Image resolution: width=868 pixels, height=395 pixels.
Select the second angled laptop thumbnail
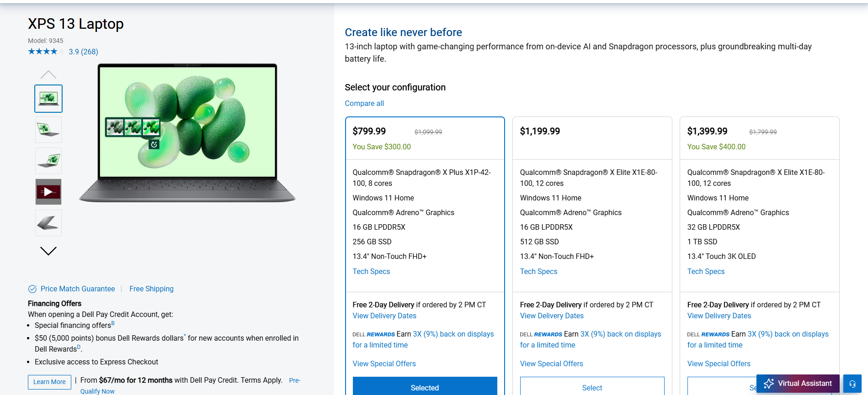pos(48,130)
